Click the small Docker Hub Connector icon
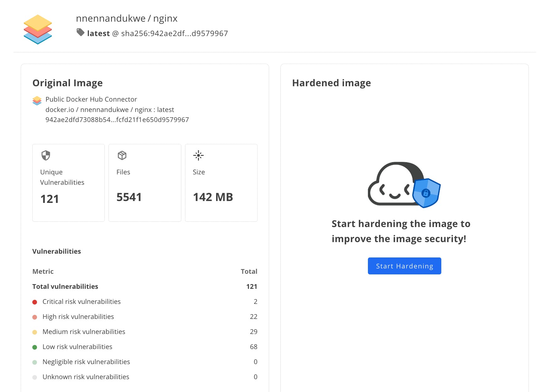 pos(37,100)
